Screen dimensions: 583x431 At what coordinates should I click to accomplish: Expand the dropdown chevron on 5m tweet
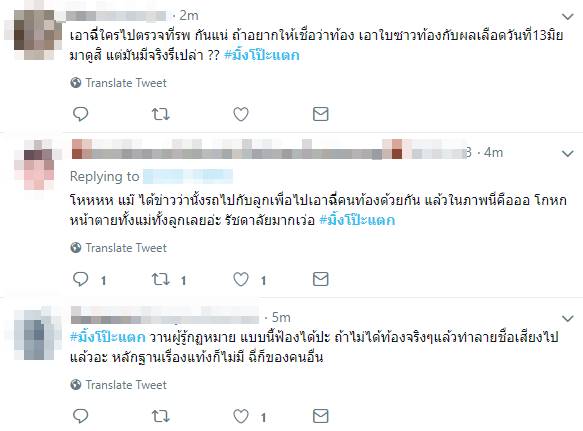click(567, 318)
